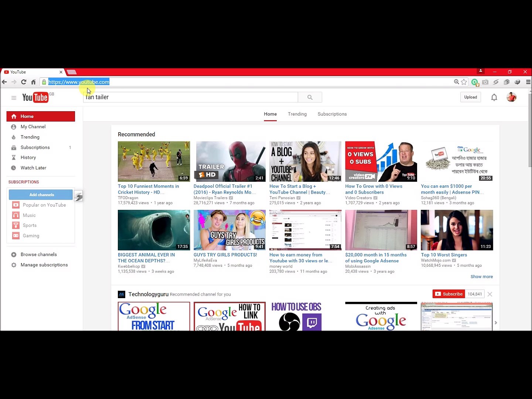Click the Upload button
Viewport: 532px width, 399px height.
(470, 97)
